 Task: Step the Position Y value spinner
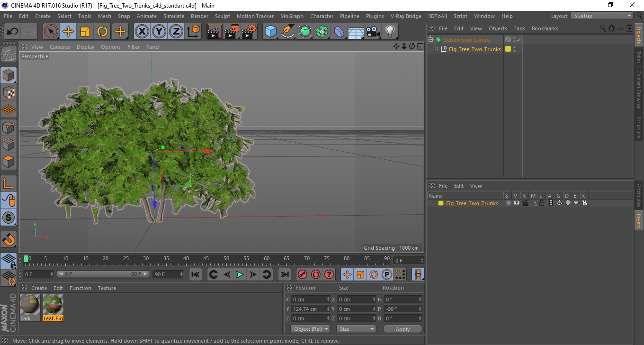click(328, 309)
